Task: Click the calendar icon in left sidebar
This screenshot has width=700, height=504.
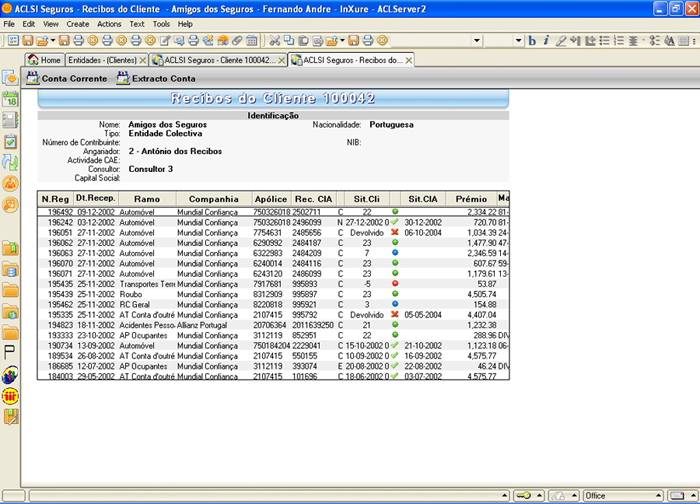Action: tap(11, 99)
